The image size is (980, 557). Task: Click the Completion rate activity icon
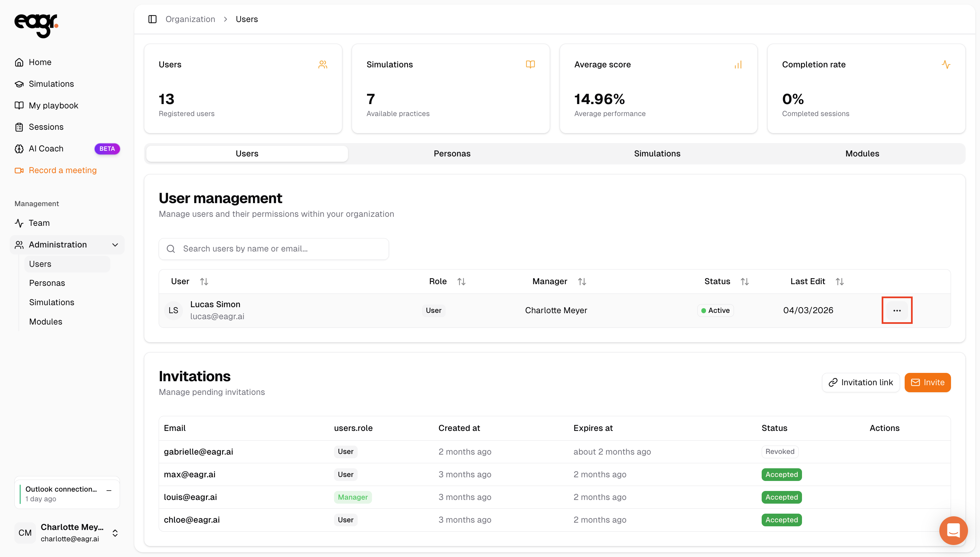946,65
